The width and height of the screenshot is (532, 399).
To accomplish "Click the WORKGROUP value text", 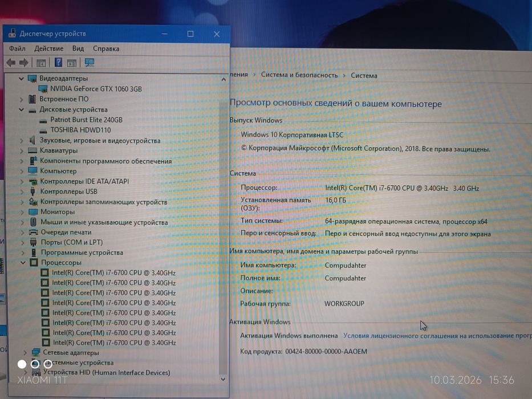I will pos(344,303).
